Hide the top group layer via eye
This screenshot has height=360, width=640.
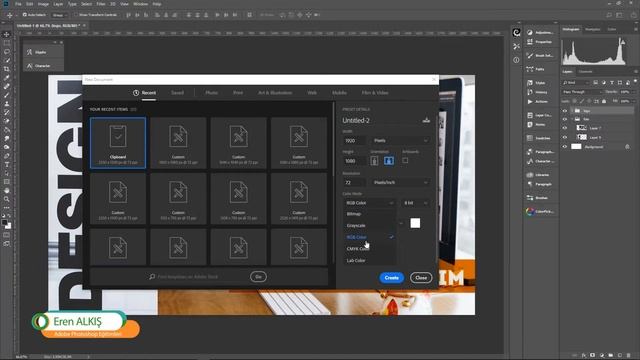(x=565, y=111)
